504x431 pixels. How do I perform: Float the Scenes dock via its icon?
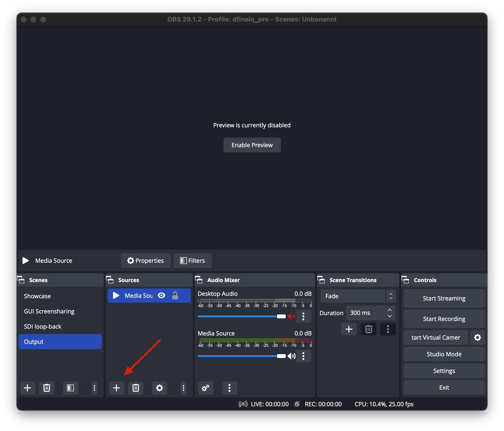21,280
